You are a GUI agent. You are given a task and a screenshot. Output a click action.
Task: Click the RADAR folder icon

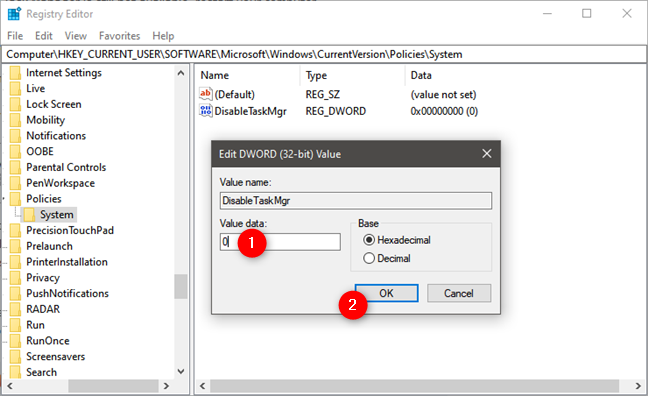(15, 309)
